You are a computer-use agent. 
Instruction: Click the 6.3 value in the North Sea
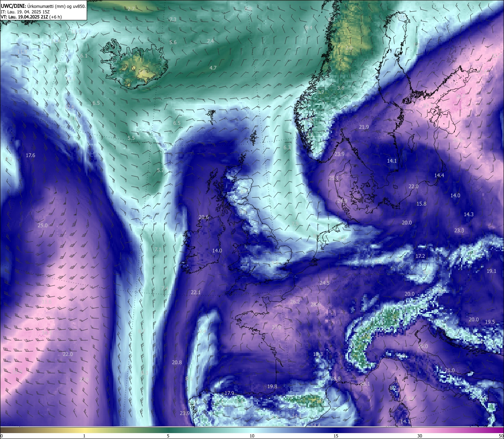click(x=287, y=148)
